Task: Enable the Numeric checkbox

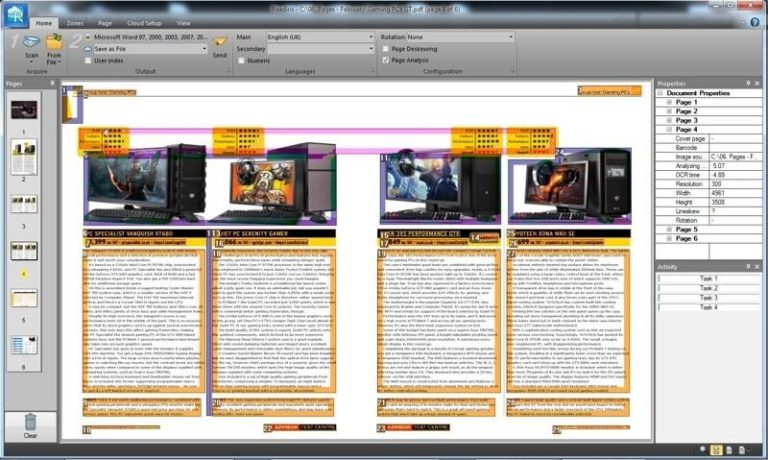Action: click(241, 61)
